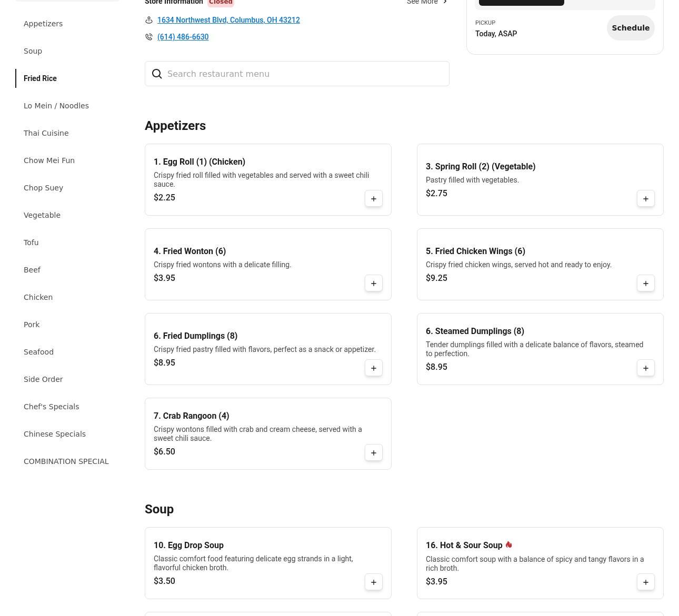Navigate to Chop Suey category
The height and width of the screenshot is (616, 679).
click(43, 188)
